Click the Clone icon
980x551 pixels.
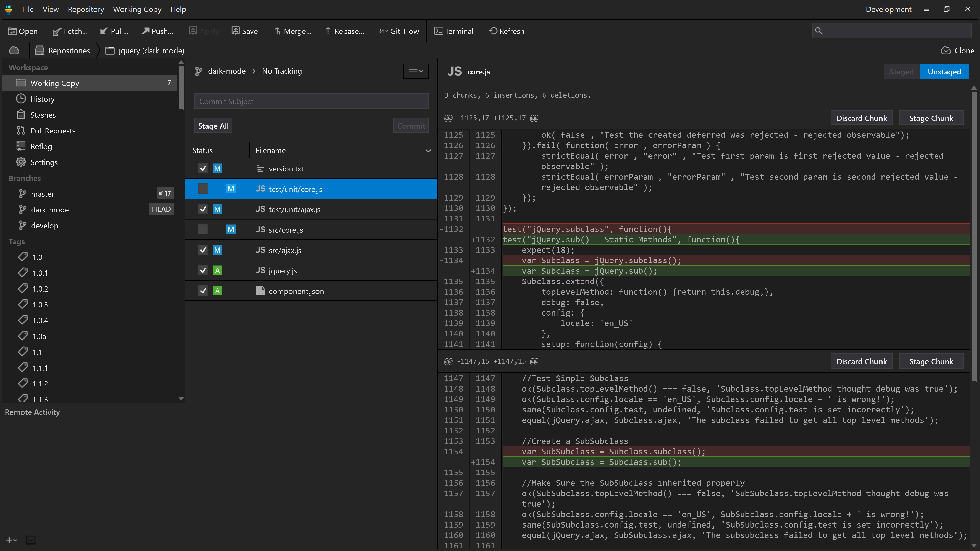click(x=946, y=51)
